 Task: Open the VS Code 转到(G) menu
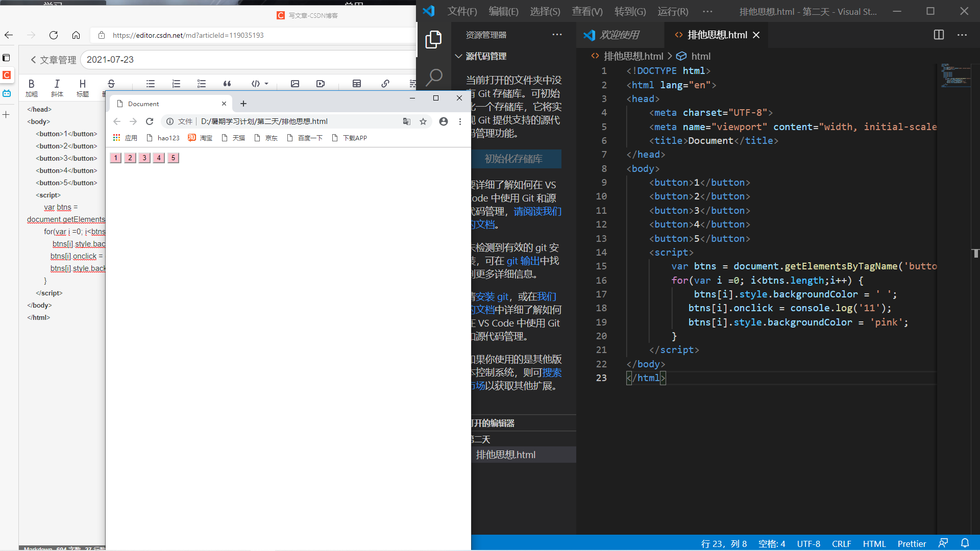click(x=630, y=11)
